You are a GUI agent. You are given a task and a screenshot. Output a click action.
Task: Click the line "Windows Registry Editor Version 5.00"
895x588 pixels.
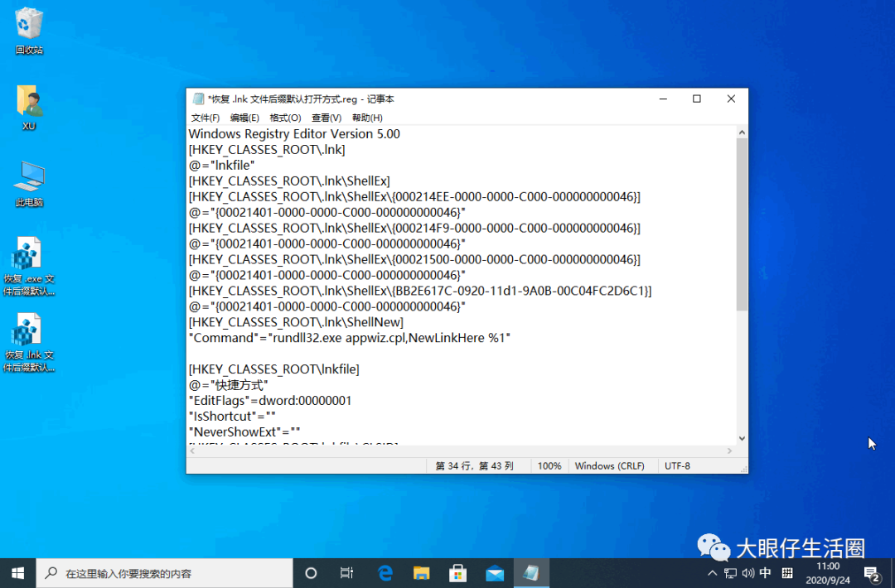click(x=294, y=134)
